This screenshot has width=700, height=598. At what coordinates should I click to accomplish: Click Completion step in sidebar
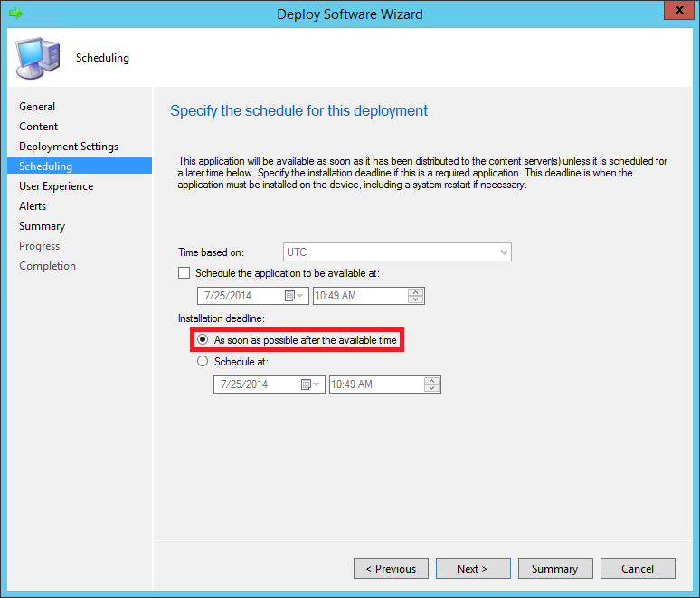[47, 266]
